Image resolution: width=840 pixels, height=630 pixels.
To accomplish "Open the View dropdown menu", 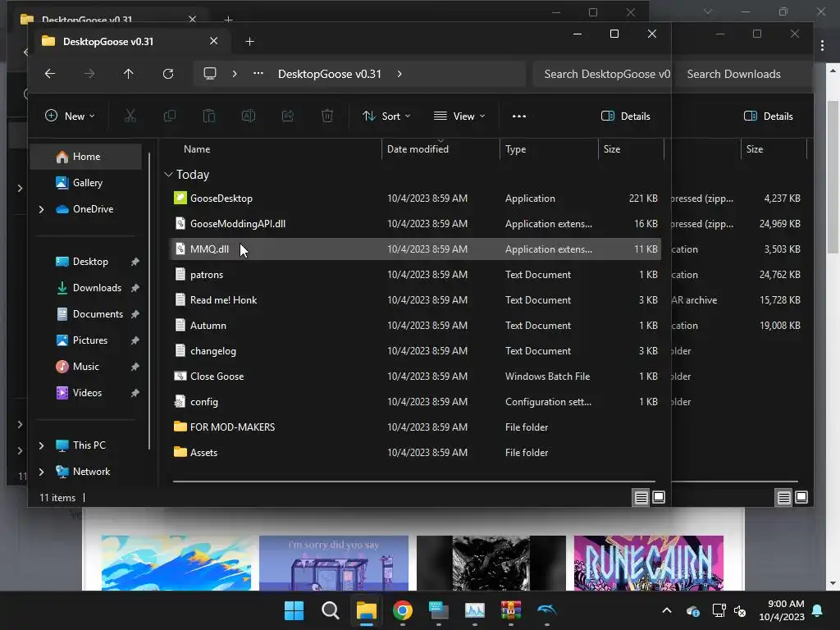I will coord(459,116).
